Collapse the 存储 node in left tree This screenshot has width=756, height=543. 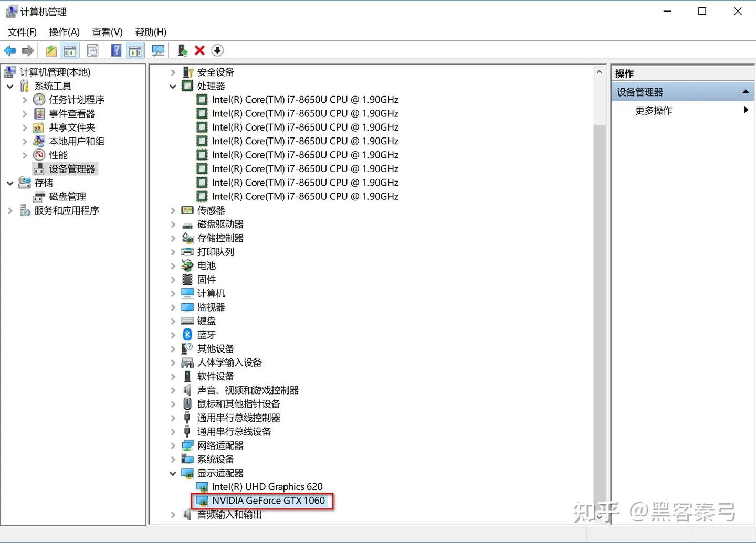[x=10, y=183]
